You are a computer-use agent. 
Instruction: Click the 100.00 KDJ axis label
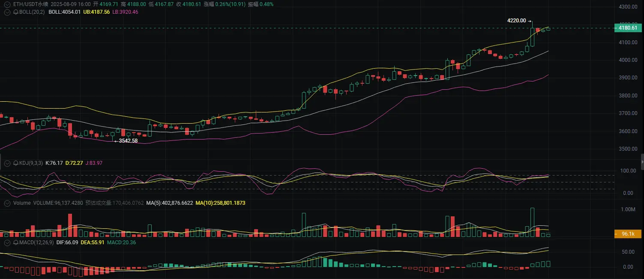click(x=627, y=171)
